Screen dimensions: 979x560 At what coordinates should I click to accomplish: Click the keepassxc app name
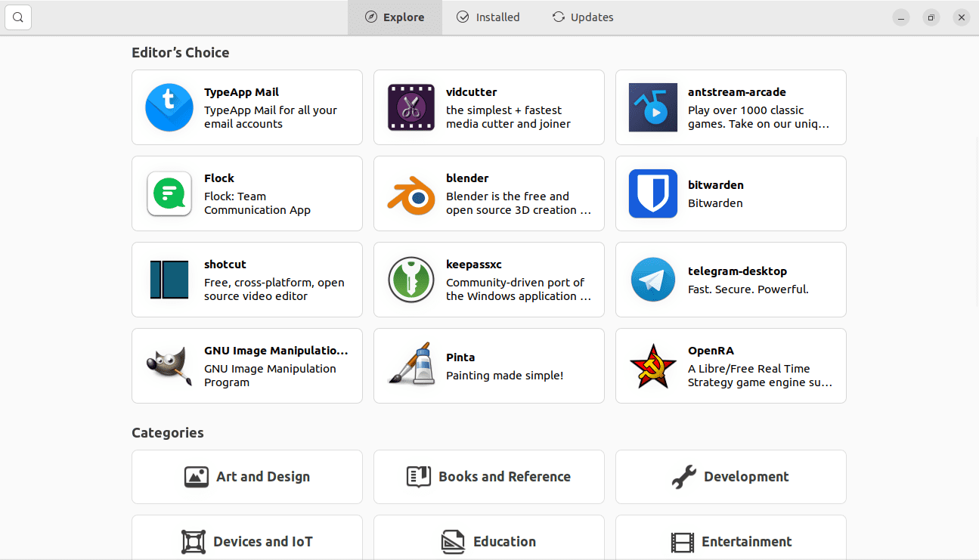tap(474, 265)
